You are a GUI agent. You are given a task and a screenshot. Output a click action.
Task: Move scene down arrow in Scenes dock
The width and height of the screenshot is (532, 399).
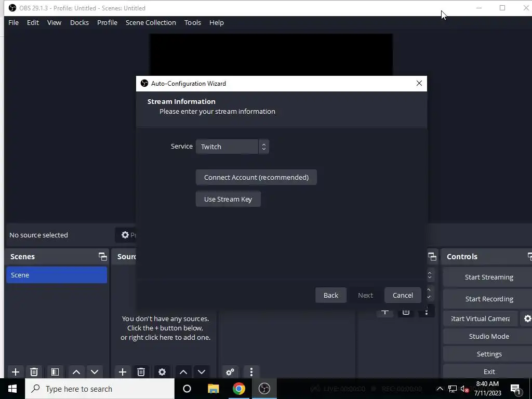tap(95, 372)
